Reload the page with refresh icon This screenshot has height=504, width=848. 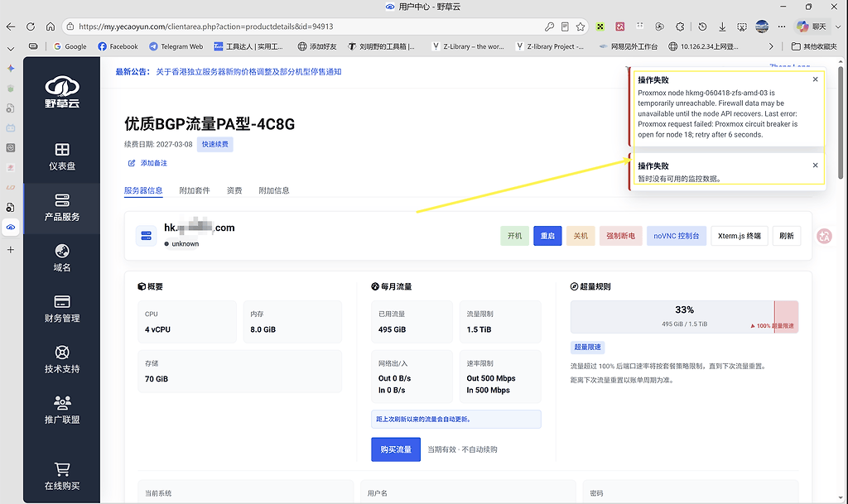[x=31, y=26]
